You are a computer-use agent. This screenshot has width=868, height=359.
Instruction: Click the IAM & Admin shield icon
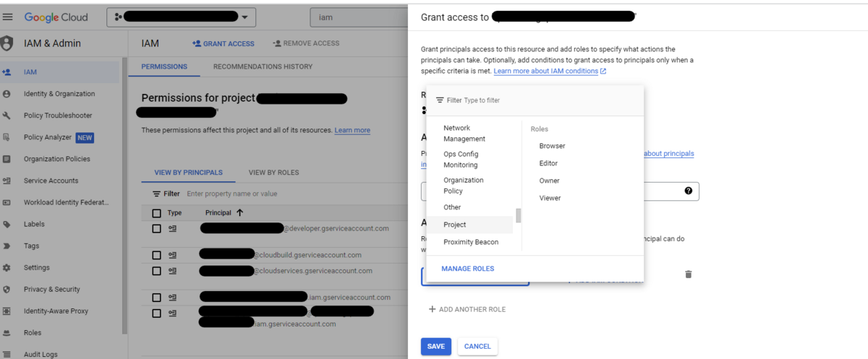pyautogui.click(x=7, y=43)
